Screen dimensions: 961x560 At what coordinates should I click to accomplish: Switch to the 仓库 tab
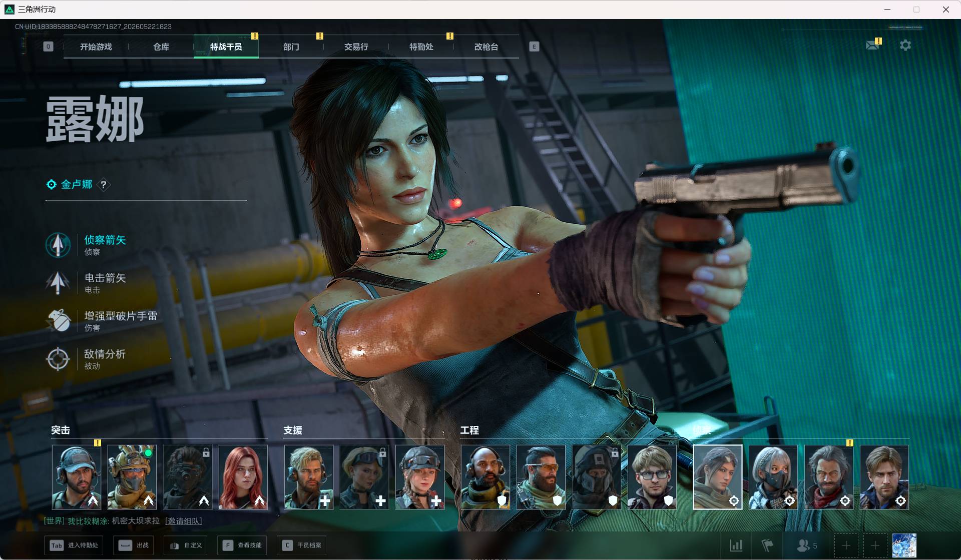coord(161,47)
